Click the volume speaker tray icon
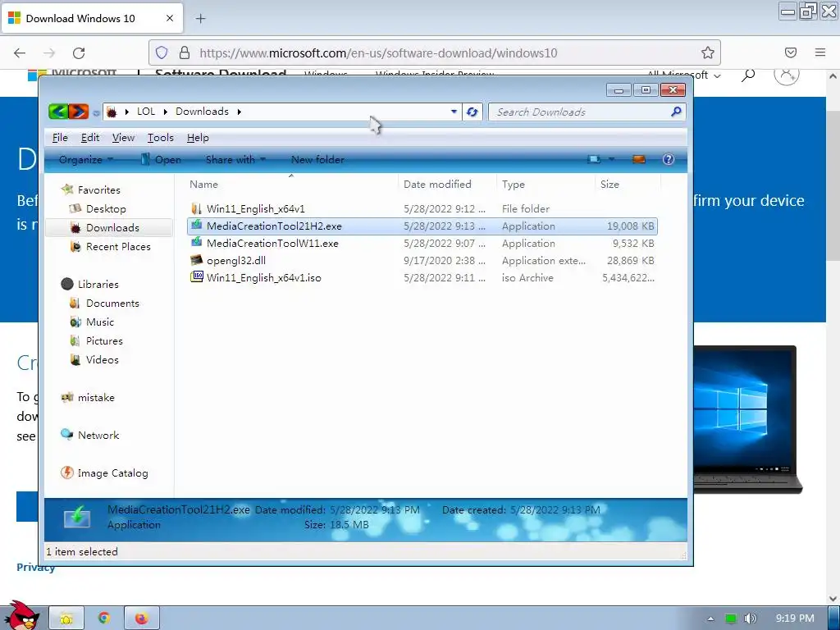The image size is (840, 630). [751, 619]
